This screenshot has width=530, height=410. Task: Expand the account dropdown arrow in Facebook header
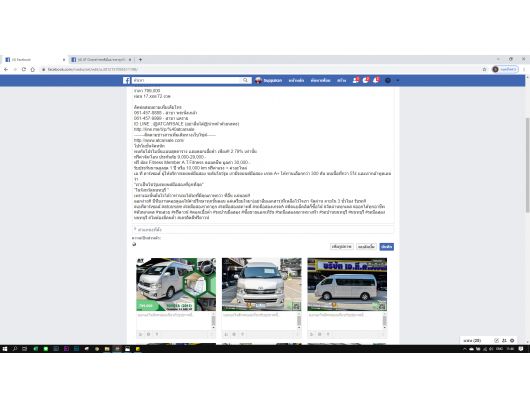click(398, 80)
